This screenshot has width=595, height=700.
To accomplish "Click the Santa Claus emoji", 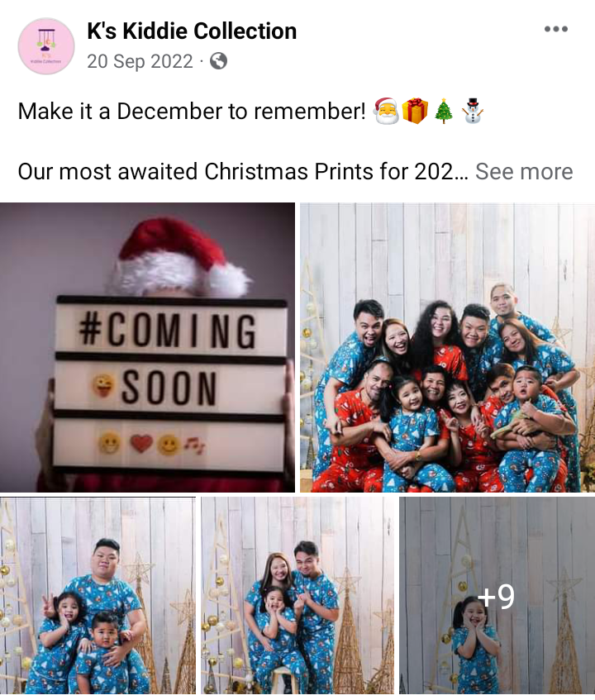I will pyautogui.click(x=386, y=112).
